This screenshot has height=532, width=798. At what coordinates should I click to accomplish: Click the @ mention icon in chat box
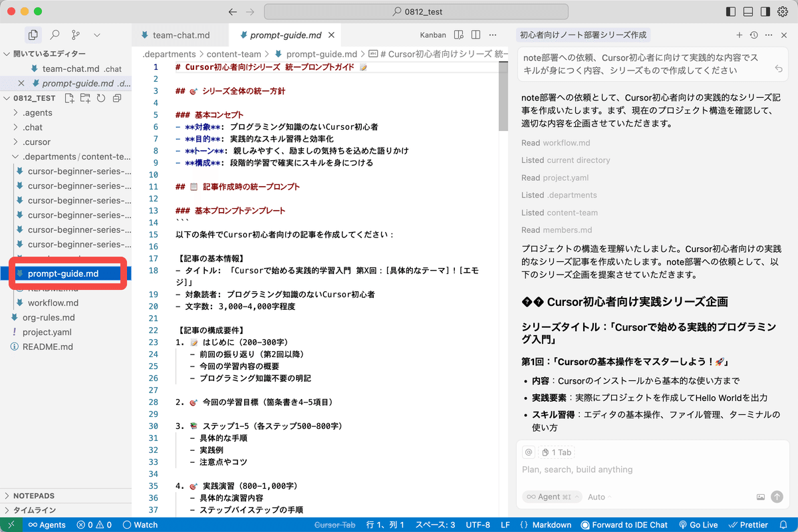pyautogui.click(x=527, y=452)
